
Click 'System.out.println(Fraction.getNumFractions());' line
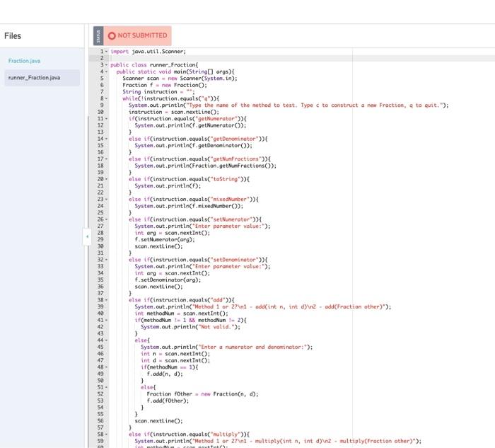click(205, 166)
